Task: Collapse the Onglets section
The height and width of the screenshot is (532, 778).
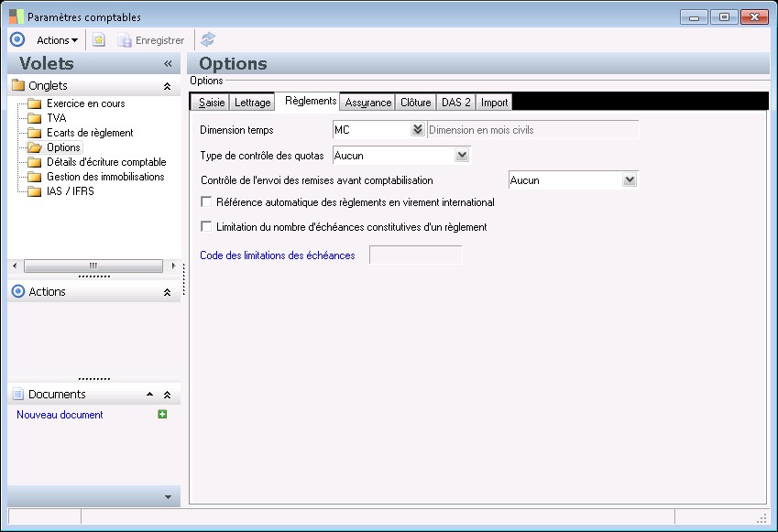Action: pyautogui.click(x=167, y=86)
